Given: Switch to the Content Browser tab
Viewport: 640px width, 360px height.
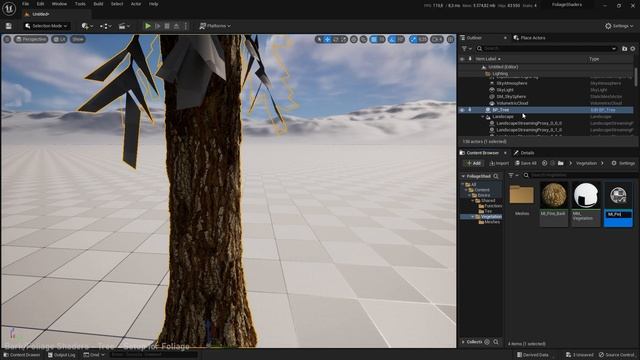Looking at the screenshot, I should (x=482, y=153).
